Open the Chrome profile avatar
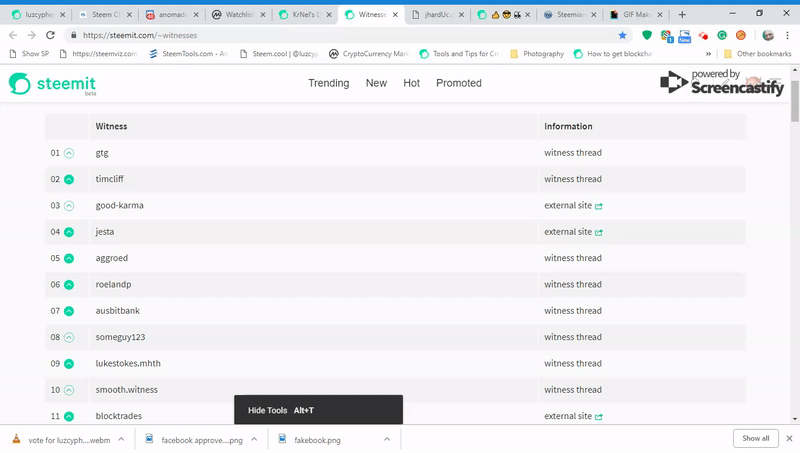 pyautogui.click(x=768, y=35)
